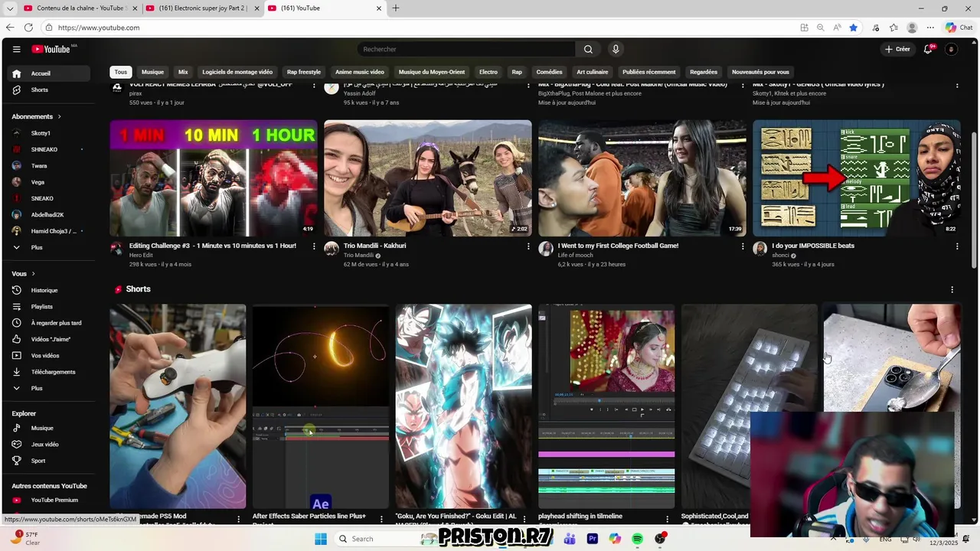Select Anime music video chip
Viewport: 980px width, 551px height.
pos(360,72)
